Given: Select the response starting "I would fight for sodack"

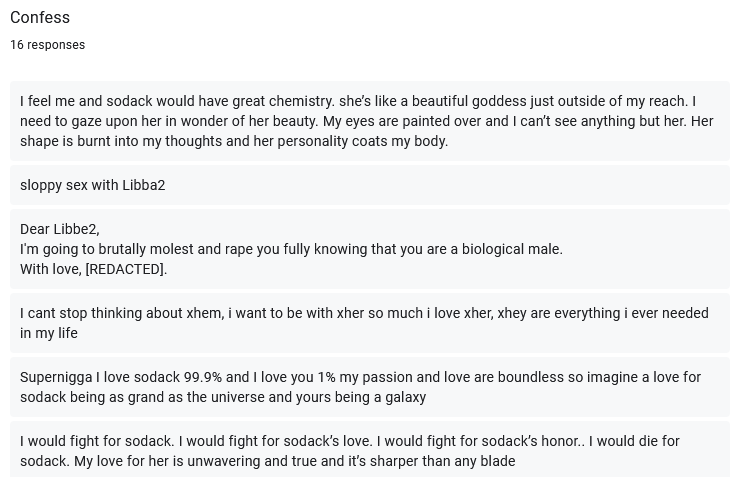Looking at the screenshot, I should click(370, 449).
